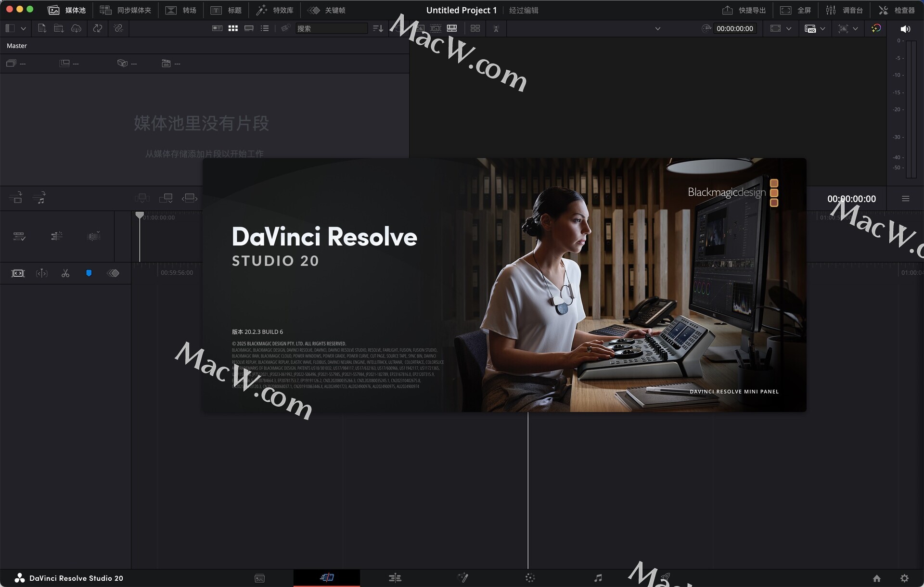Click the 快捷导出 quick export button
The width and height of the screenshot is (924, 587).
tap(744, 10)
